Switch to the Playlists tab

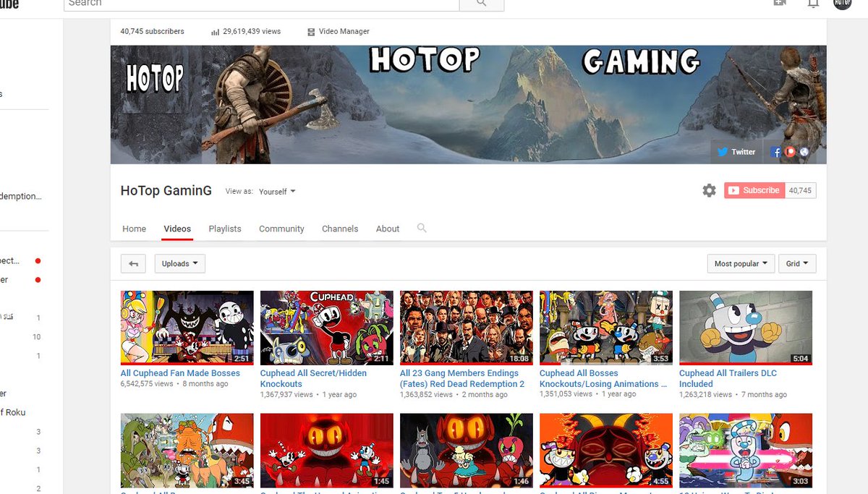point(225,229)
